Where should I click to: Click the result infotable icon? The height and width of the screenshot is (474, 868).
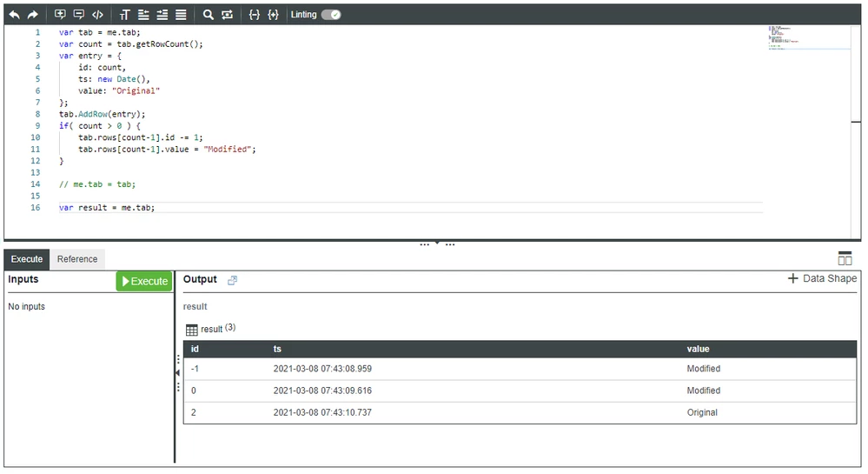pyautogui.click(x=191, y=330)
